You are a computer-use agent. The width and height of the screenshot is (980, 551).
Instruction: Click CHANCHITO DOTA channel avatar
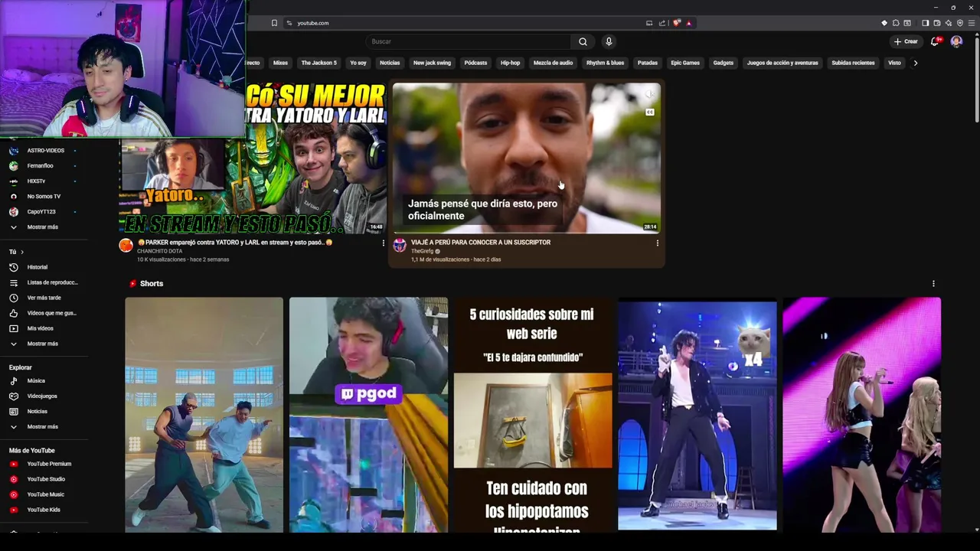coord(126,246)
